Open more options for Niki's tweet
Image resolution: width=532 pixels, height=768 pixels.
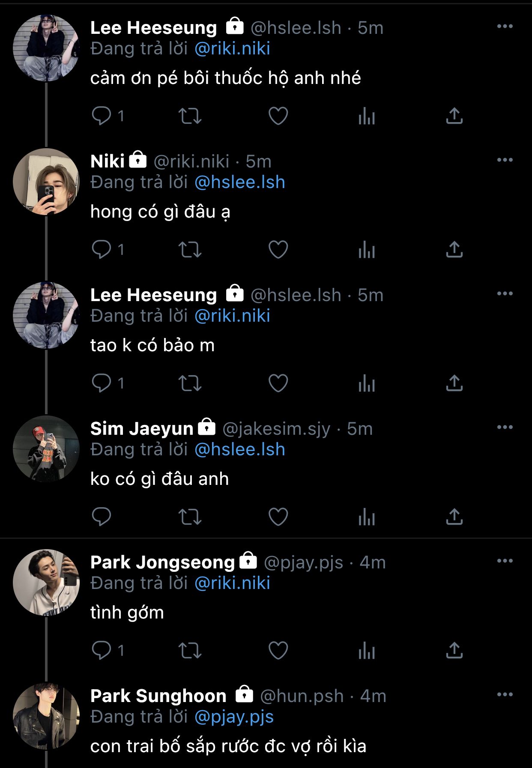505,160
